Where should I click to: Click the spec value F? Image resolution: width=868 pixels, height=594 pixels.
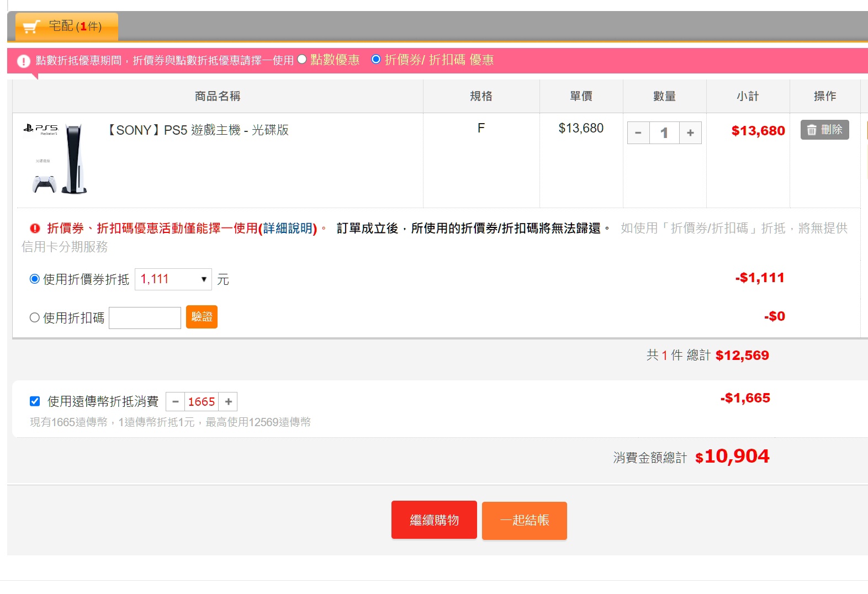pyautogui.click(x=481, y=129)
